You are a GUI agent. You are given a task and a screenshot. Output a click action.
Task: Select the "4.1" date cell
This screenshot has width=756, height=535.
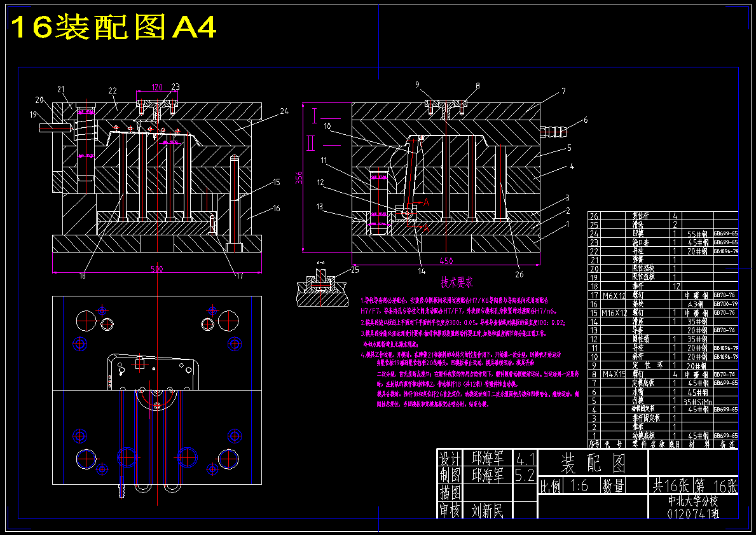click(x=525, y=458)
